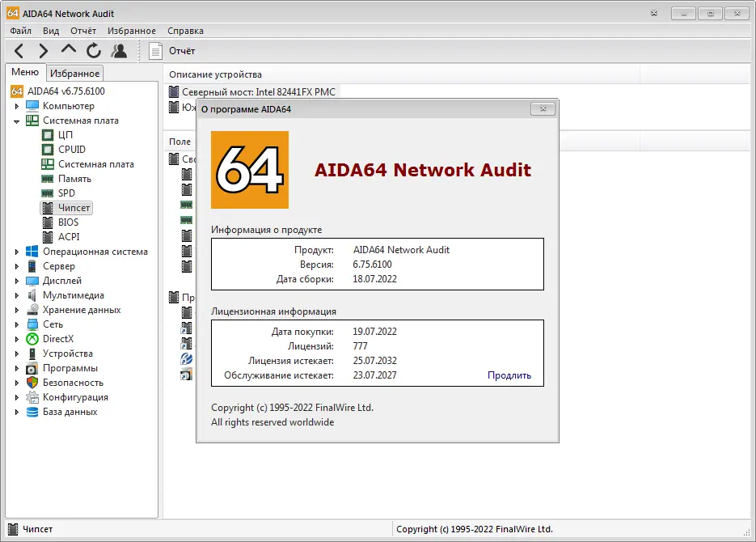Select the DirectX Xbox icon in tree
The height and width of the screenshot is (542, 756).
(x=32, y=339)
